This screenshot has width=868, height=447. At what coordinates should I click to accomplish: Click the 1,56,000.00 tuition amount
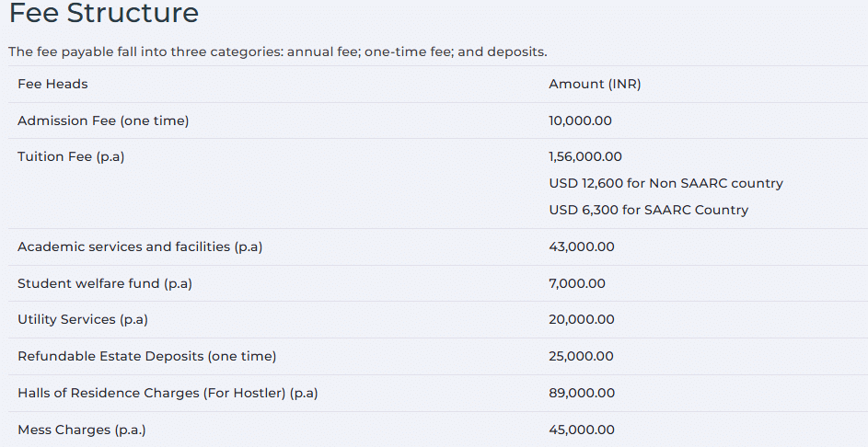pos(585,156)
